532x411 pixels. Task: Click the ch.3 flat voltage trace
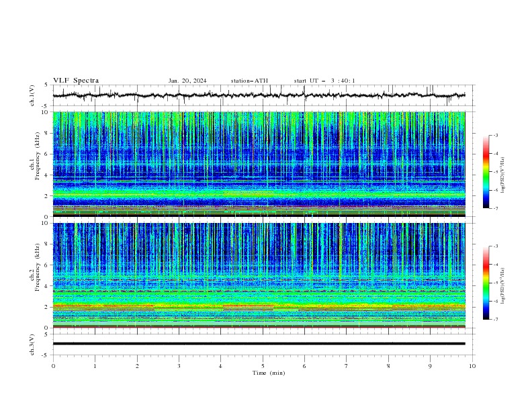click(259, 344)
